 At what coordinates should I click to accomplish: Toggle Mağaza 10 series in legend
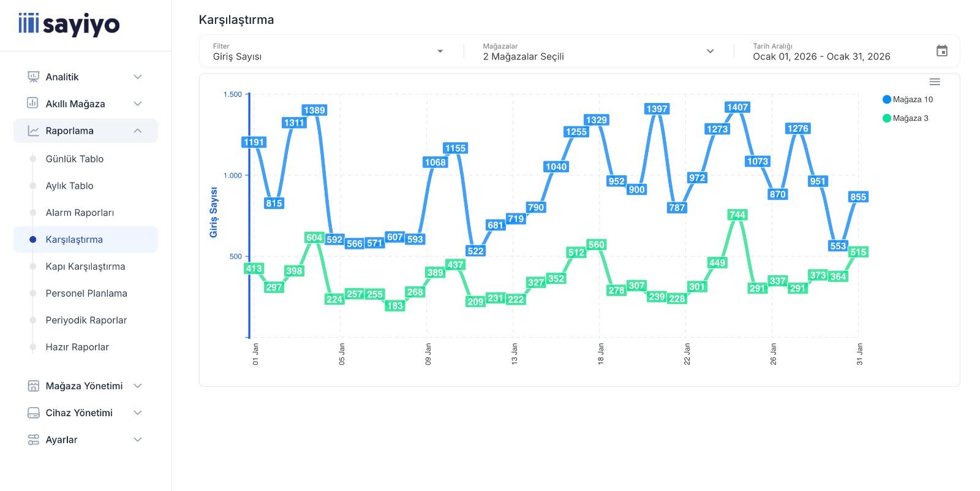[x=908, y=99]
